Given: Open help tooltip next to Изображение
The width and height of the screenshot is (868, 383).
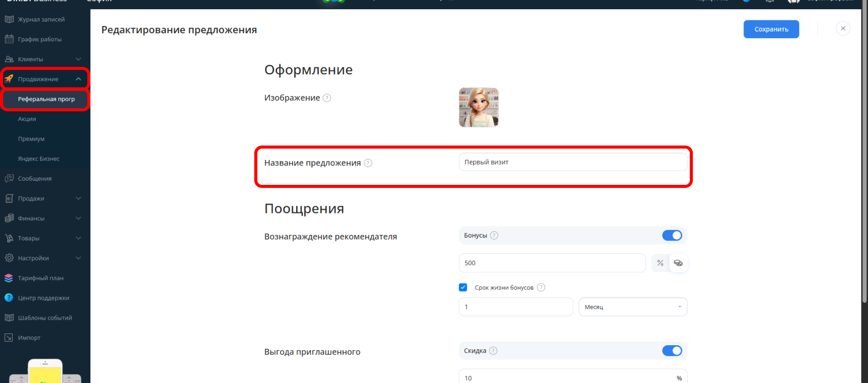Looking at the screenshot, I should (x=327, y=98).
